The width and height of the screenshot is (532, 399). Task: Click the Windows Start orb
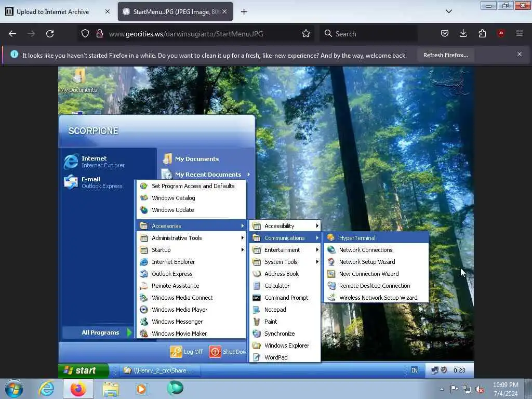point(14,389)
